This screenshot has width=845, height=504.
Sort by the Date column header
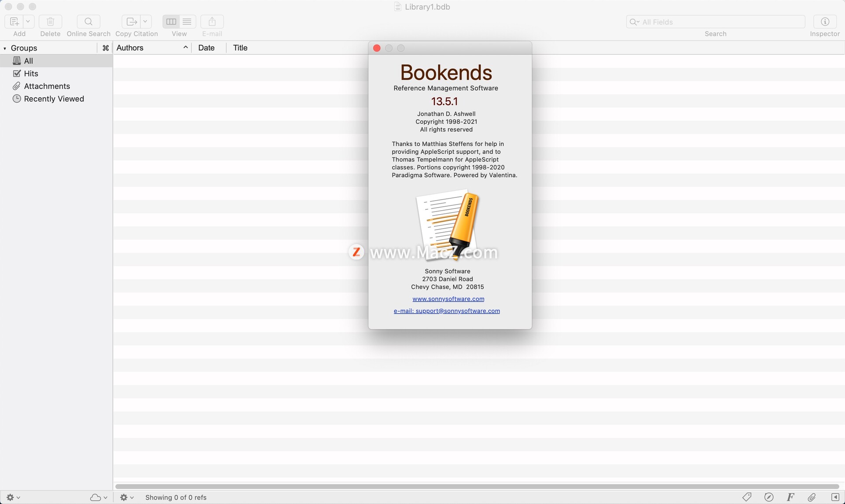(x=209, y=48)
